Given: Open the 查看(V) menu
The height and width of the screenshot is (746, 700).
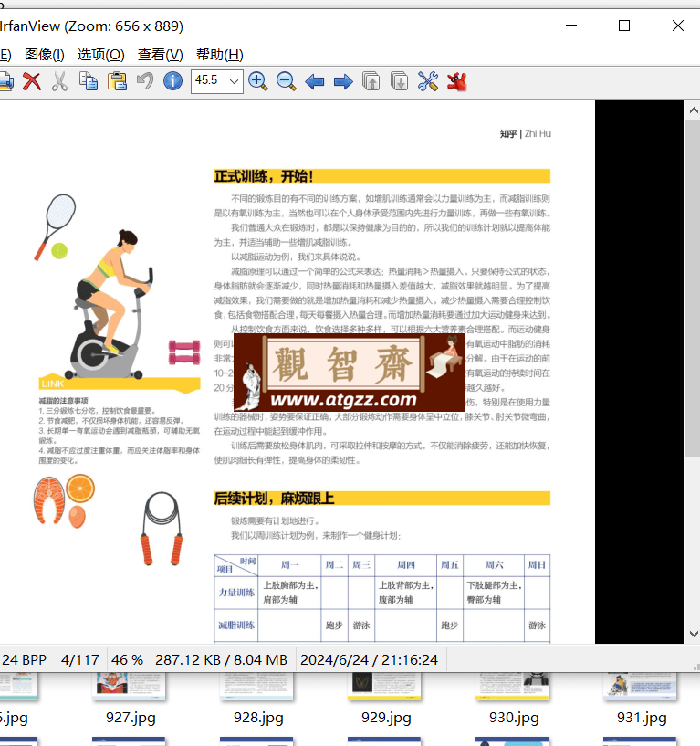Looking at the screenshot, I should [x=161, y=55].
